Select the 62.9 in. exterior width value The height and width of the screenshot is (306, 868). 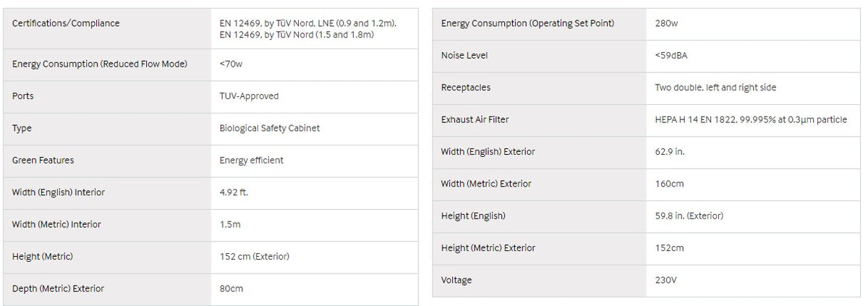[x=669, y=152]
